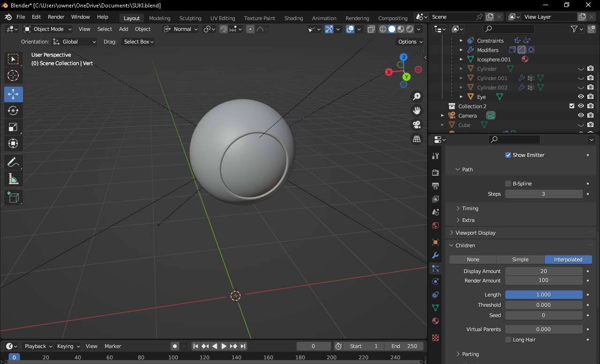Select the Add Cube tool

pyautogui.click(x=13, y=198)
